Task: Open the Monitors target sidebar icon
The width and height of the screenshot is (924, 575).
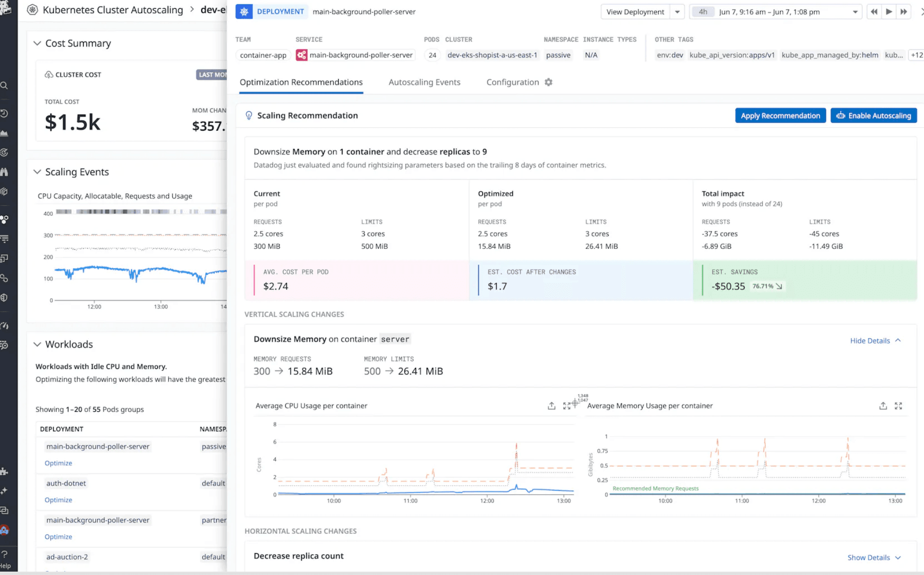Action: pos(4,152)
